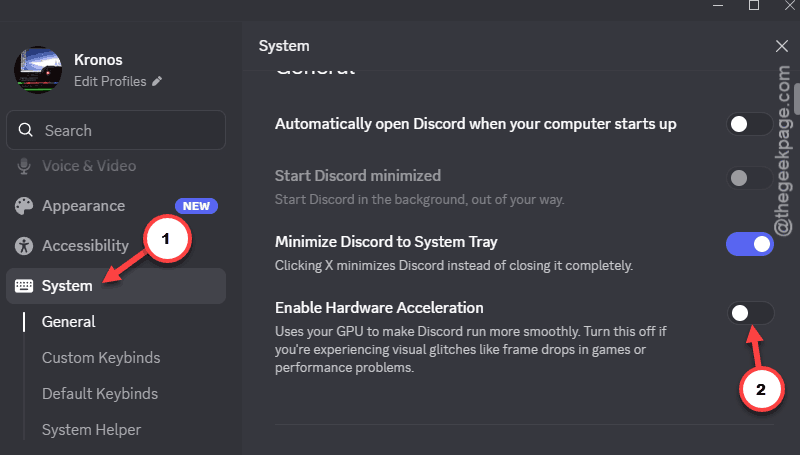Click the Kronos profile avatar

click(x=38, y=70)
